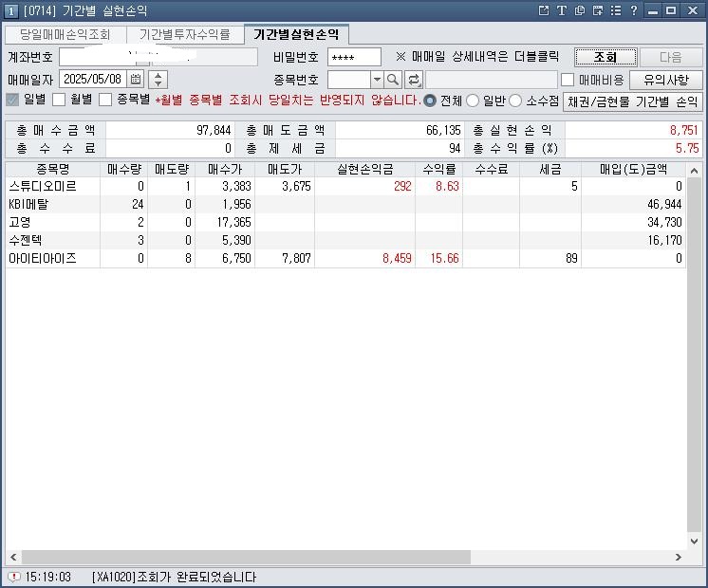Expand the 종목번호 dropdown arrow

[x=377, y=80]
